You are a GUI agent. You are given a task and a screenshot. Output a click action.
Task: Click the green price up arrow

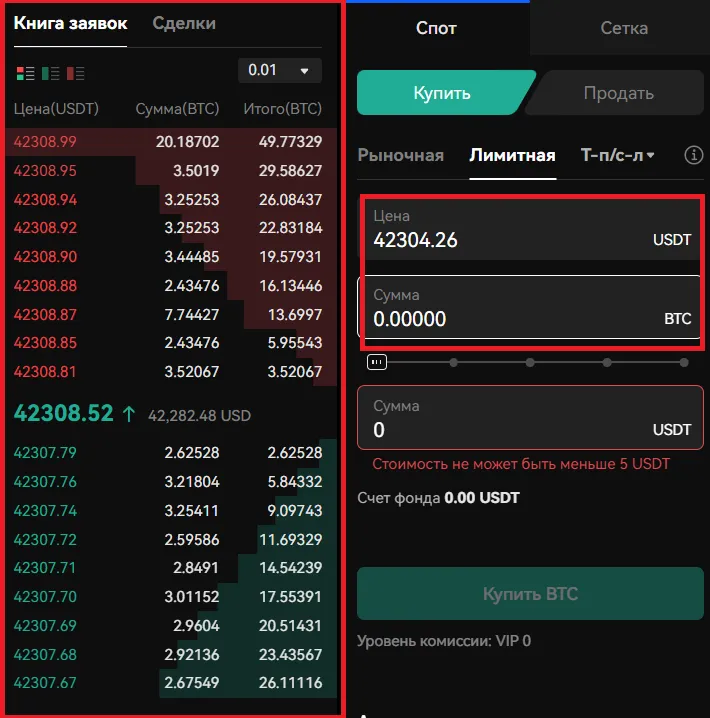point(128,414)
